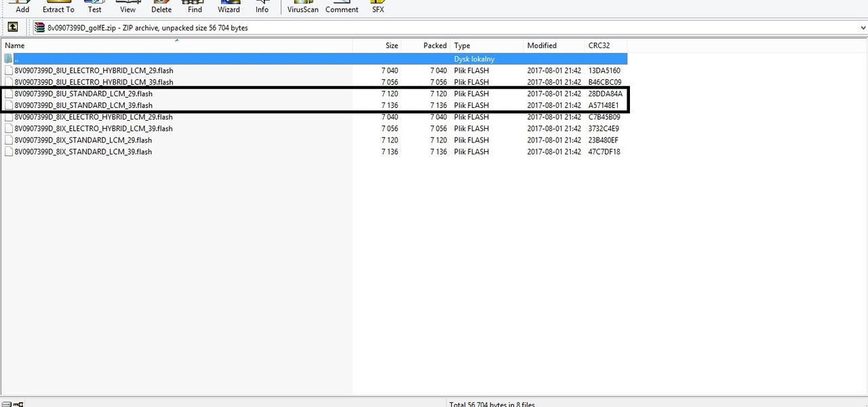Click Modified date of 8IX_ELECTRO_HYBRID_LCM_39.flash
Screen dimensions: 868x407
[553, 128]
